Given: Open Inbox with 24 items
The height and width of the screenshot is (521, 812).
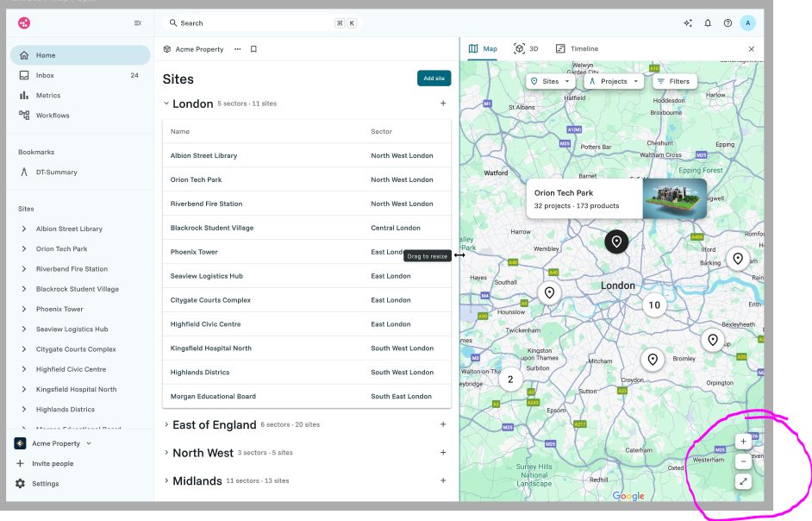Looking at the screenshot, I should [x=80, y=75].
